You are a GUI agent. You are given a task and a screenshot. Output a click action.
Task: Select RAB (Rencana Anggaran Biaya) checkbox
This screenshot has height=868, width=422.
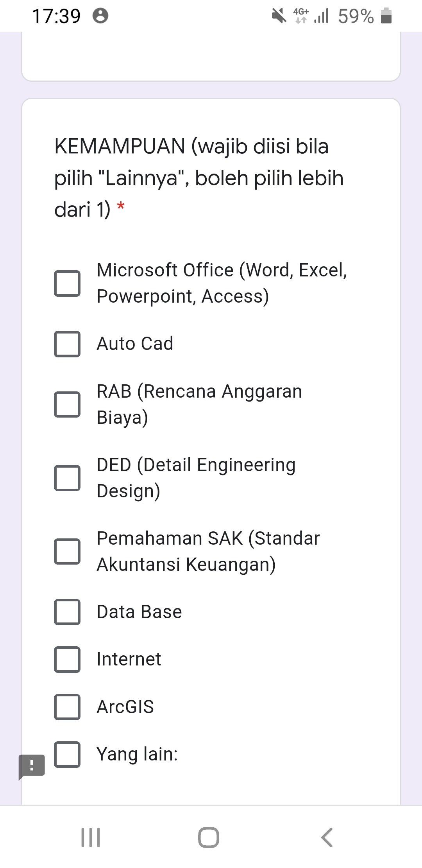pyautogui.click(x=67, y=404)
